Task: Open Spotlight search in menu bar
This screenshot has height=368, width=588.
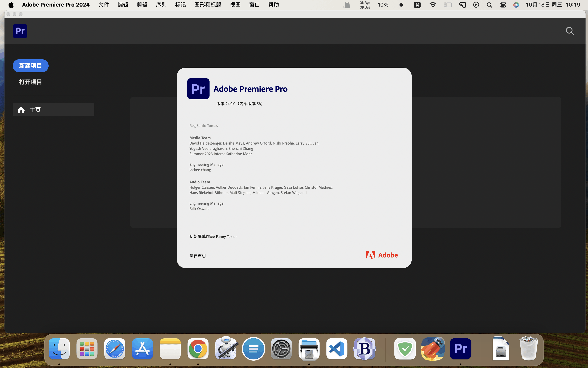Action: tap(489, 5)
